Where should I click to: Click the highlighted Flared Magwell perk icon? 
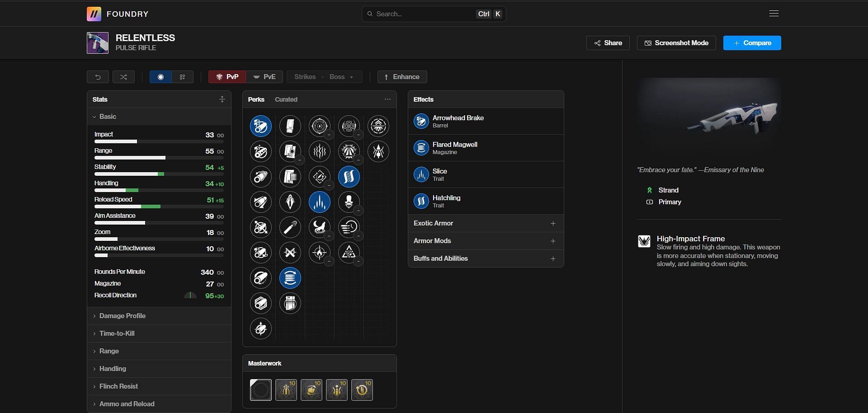click(290, 278)
